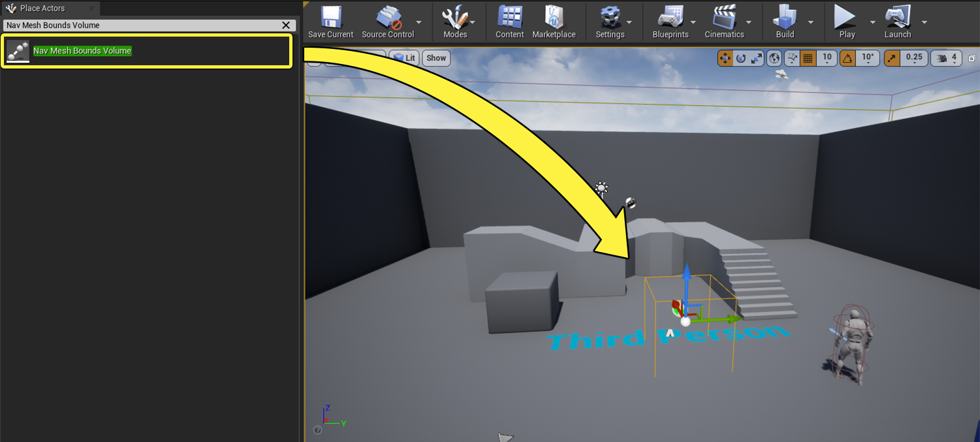Select the Scale transform tool
The width and height of the screenshot is (980, 442).
(755, 58)
